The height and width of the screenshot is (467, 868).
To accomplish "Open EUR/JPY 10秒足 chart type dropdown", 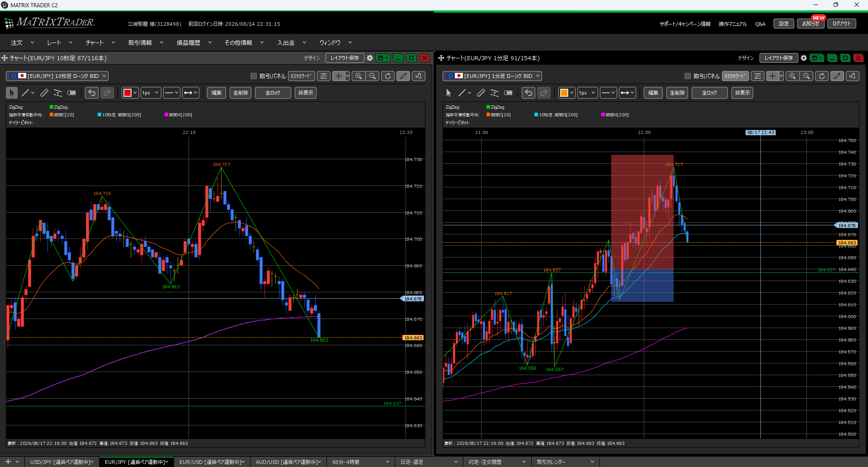I will [x=57, y=76].
